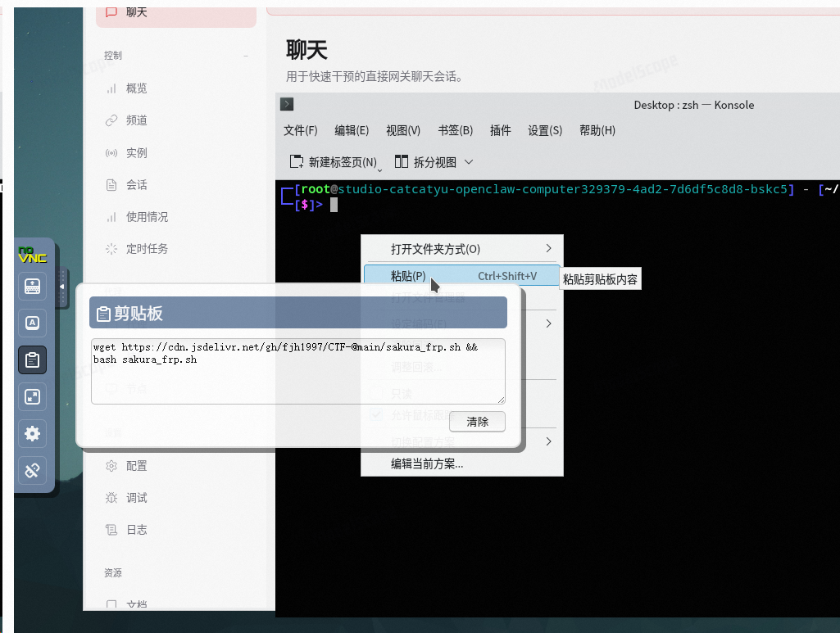Click the Desktop : zsh — Konsole title
Image resolution: width=840 pixels, height=633 pixels.
click(x=694, y=105)
